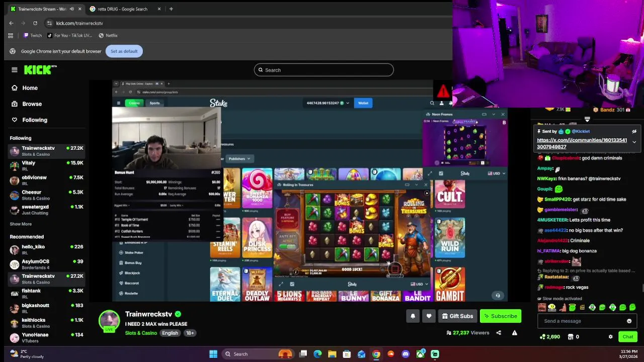Open oblivionsw channel in Following list

click(46, 180)
